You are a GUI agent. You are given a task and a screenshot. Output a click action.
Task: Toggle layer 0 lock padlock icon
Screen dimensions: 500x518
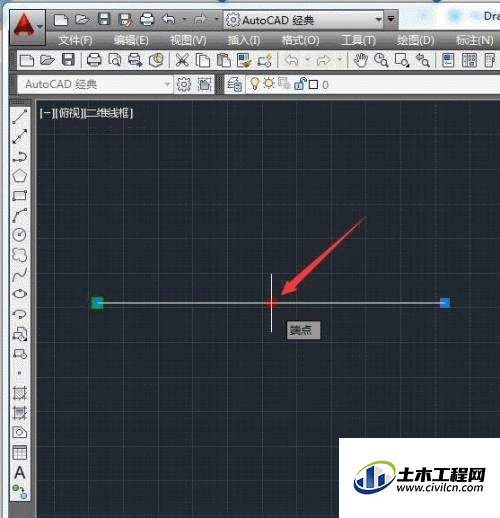tap(300, 83)
